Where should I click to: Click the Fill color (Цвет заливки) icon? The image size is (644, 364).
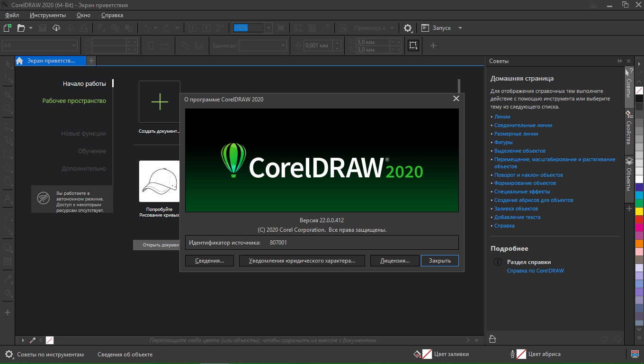click(417, 354)
